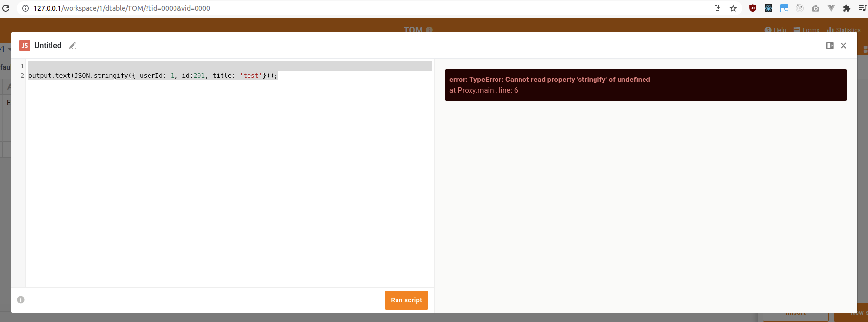Image resolution: width=868 pixels, height=322 pixels.
Task: Click code line 2 in the editor
Action: (153, 76)
